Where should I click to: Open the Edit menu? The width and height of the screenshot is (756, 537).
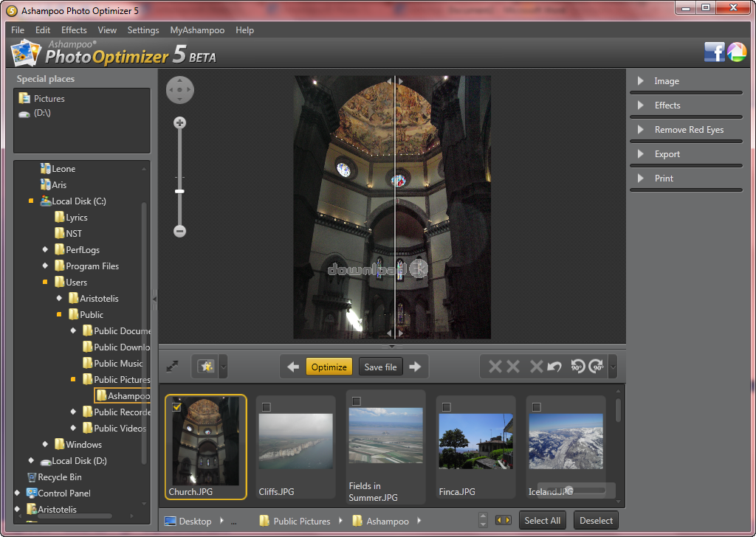42,30
